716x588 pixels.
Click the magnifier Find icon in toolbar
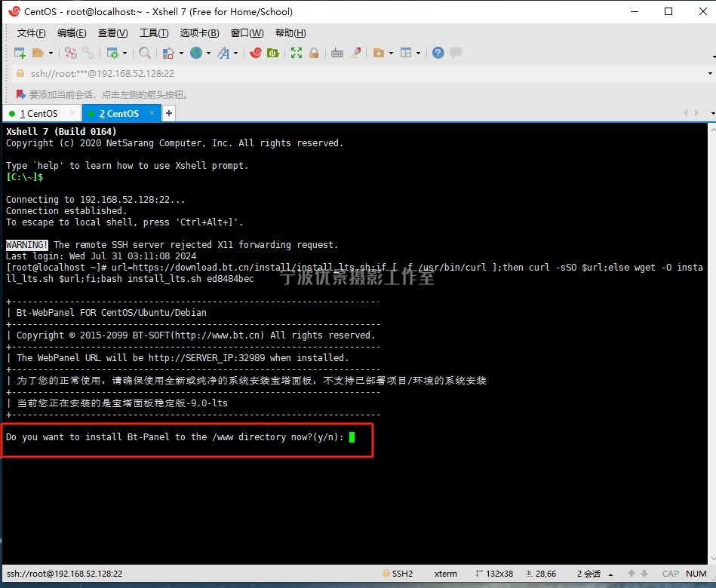pyautogui.click(x=145, y=53)
